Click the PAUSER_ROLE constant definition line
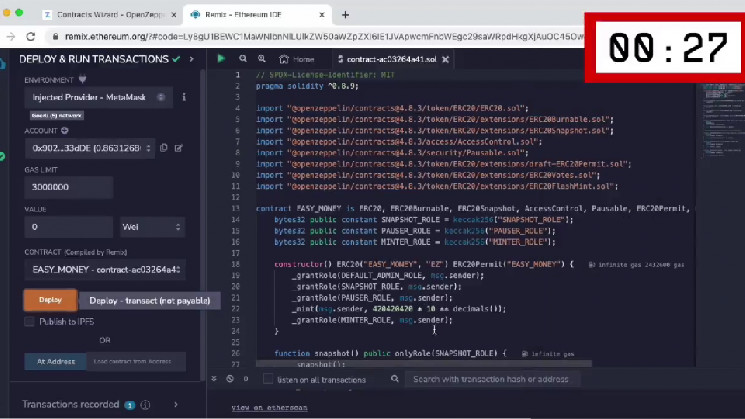Viewport: 745px width, 419px height. coord(415,230)
